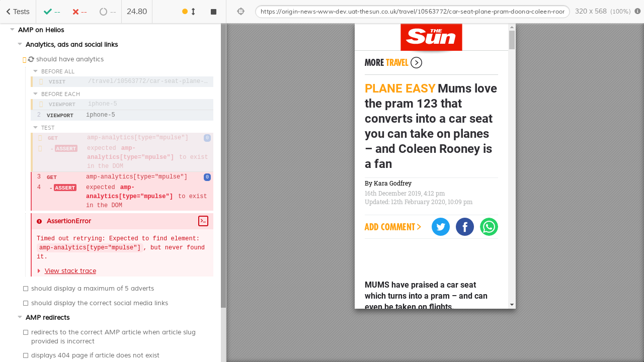Click the AssertionError heading
The width and height of the screenshot is (644, 362).
[x=69, y=221]
